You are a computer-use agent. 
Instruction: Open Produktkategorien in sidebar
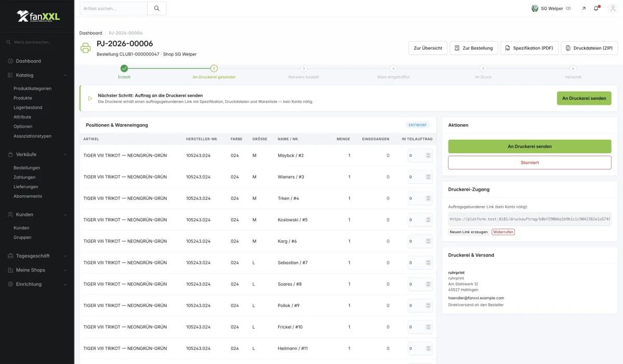[x=32, y=88]
